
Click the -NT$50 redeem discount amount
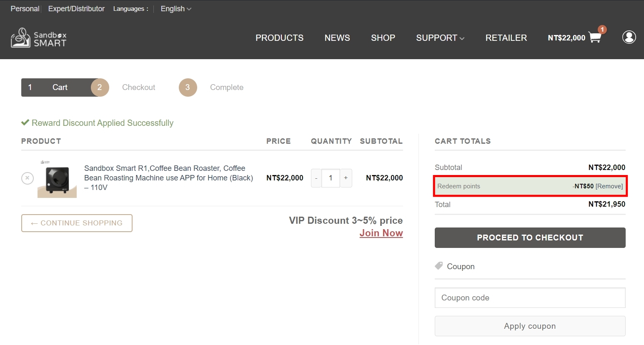pyautogui.click(x=583, y=186)
